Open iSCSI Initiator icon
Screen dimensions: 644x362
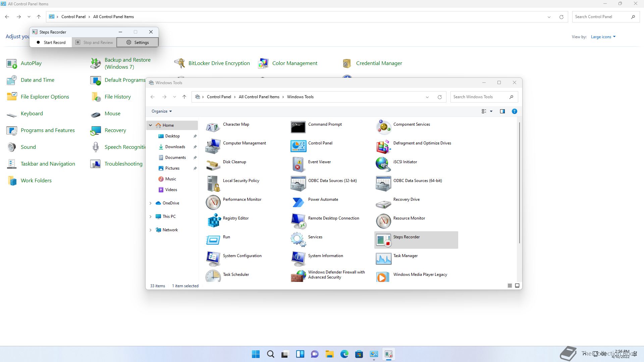coord(383,165)
